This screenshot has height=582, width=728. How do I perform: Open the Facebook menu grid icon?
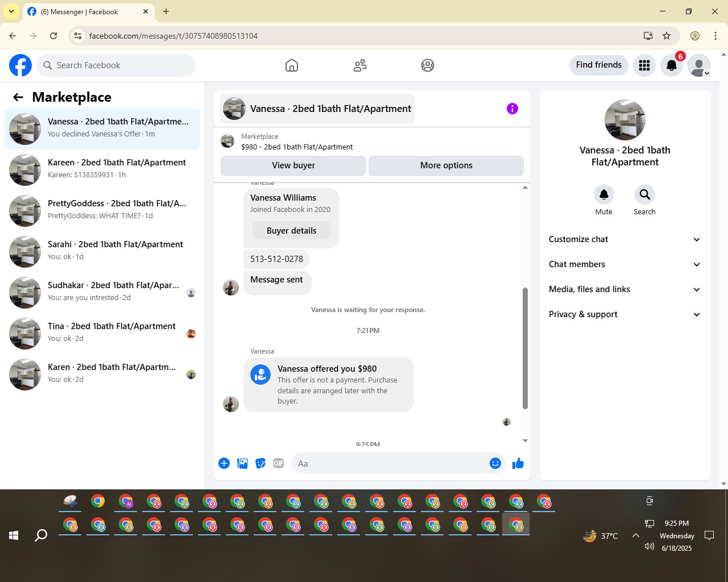tap(644, 65)
